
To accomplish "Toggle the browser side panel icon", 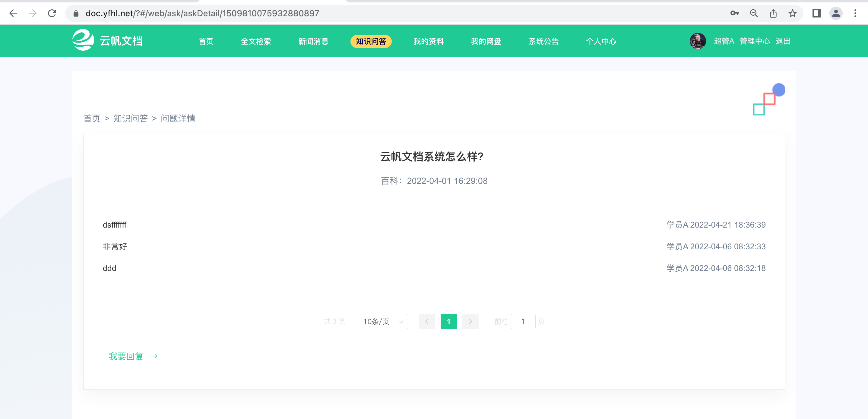I will tap(816, 13).
